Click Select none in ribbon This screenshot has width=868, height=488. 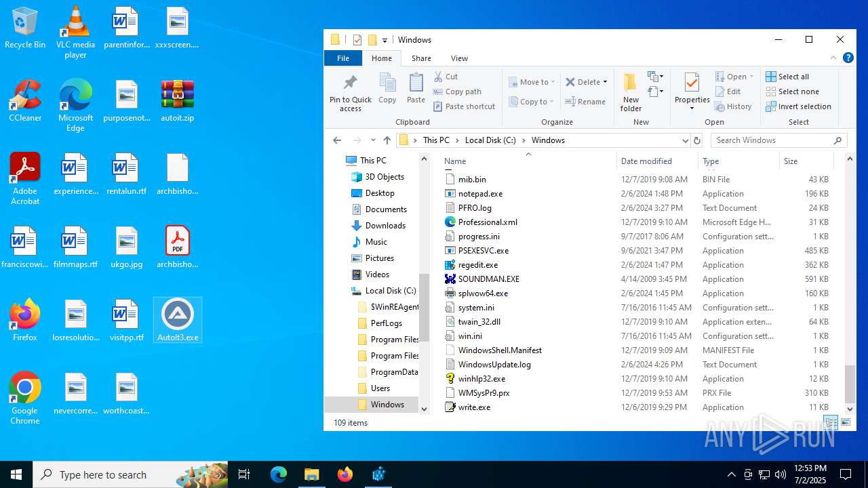pos(792,91)
